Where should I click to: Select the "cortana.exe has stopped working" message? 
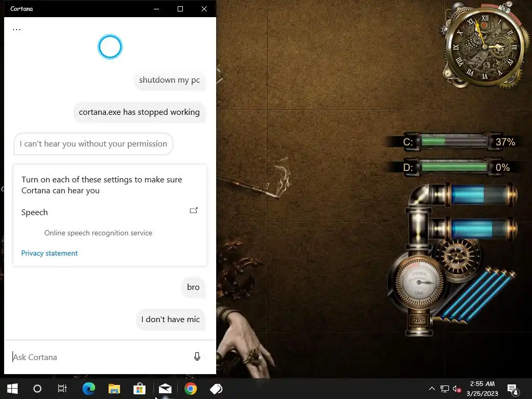139,112
